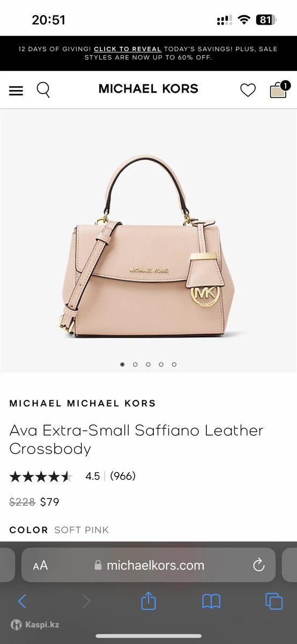
Task: Tap Safari's reload page icon
Action: pyautogui.click(x=259, y=565)
